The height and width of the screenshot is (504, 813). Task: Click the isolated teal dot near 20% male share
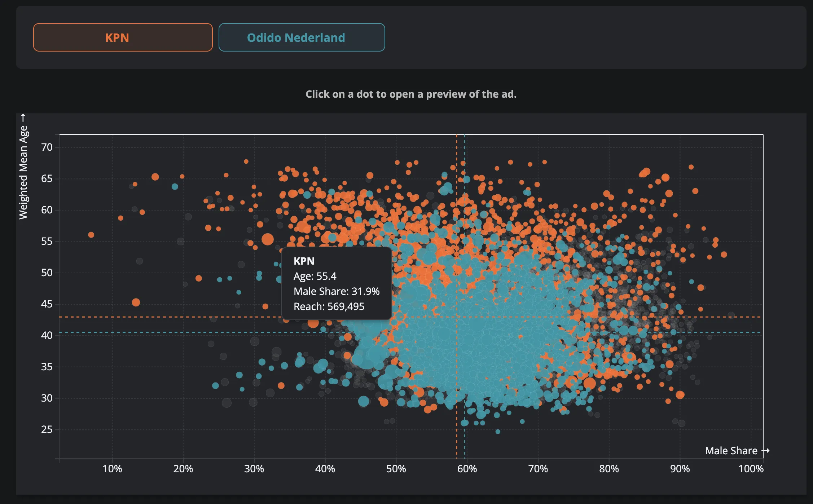175,187
